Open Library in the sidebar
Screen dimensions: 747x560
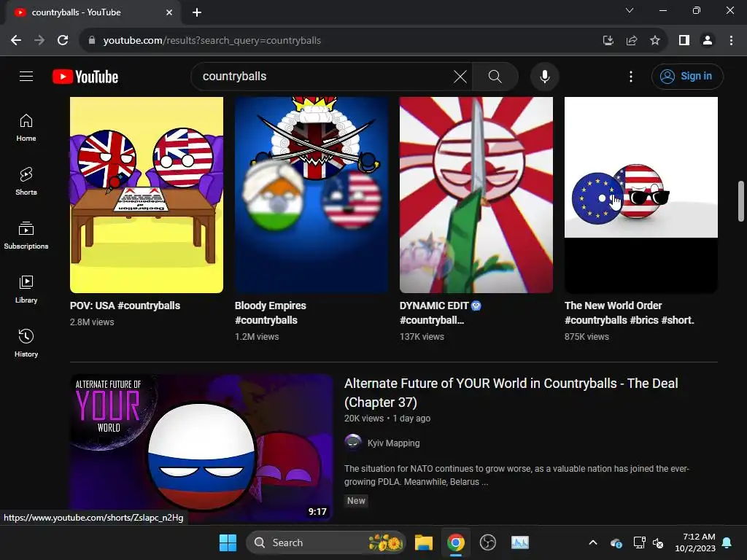coord(26,289)
